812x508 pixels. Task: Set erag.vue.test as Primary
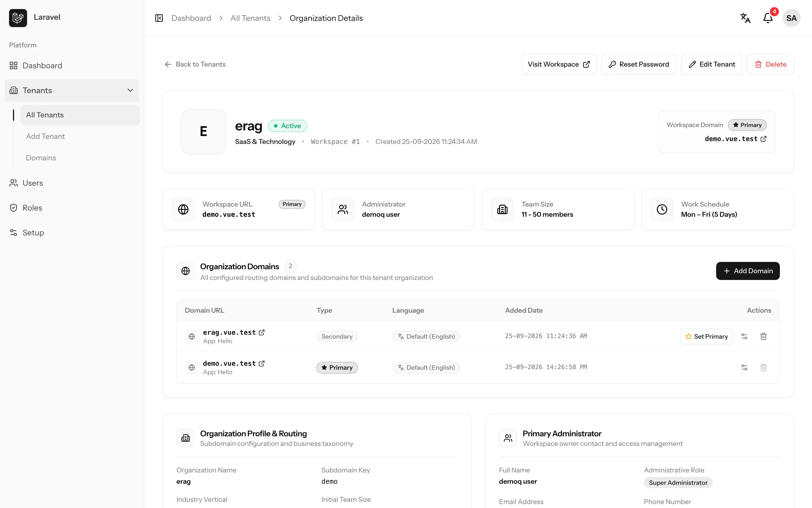(706, 336)
